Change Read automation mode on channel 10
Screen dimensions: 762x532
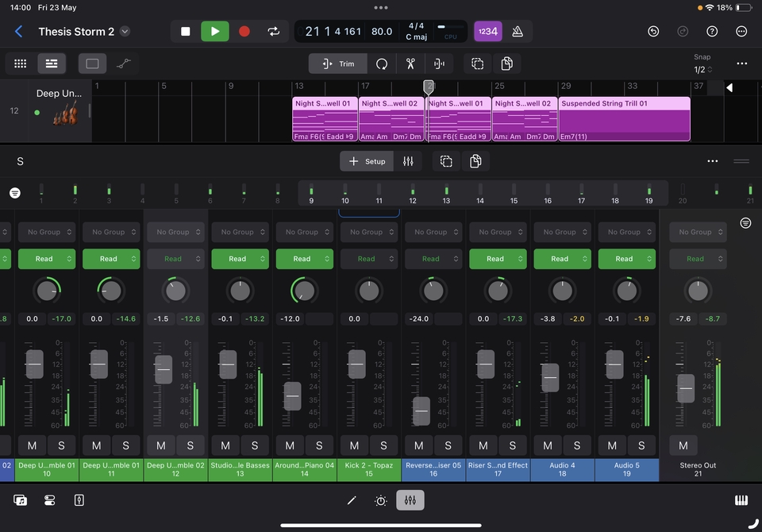(x=47, y=259)
